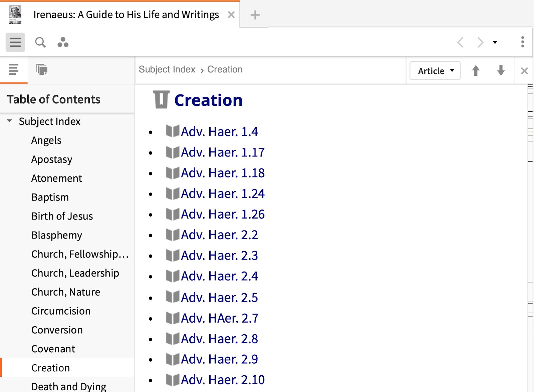Open the Death and Dying entry
This screenshot has width=534, height=392.
point(69,386)
